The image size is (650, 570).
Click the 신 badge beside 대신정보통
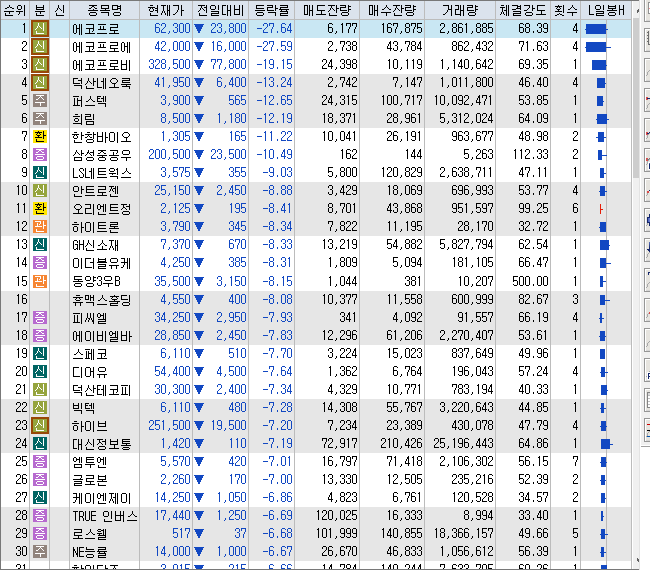[x=40, y=444]
